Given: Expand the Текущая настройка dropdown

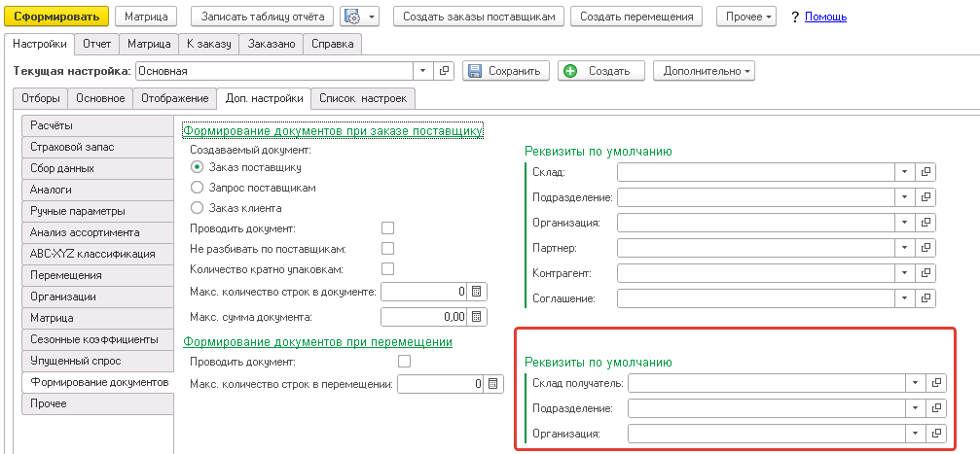Looking at the screenshot, I should [423, 71].
